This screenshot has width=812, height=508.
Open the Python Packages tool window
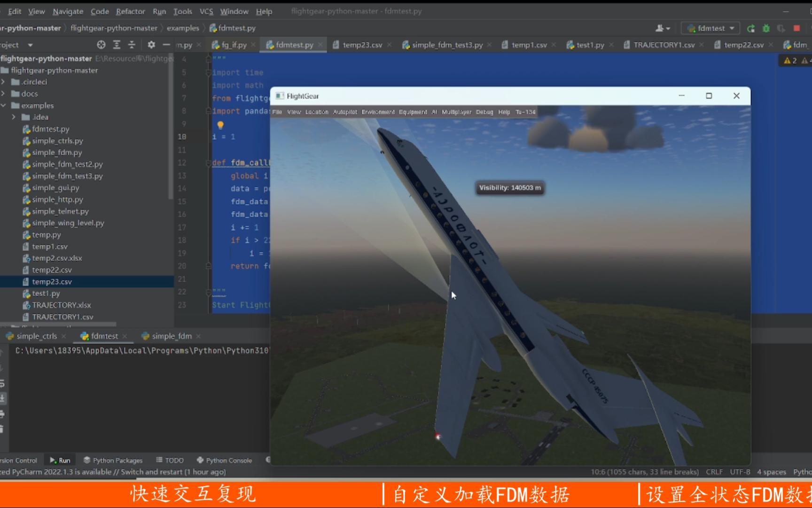tap(113, 460)
